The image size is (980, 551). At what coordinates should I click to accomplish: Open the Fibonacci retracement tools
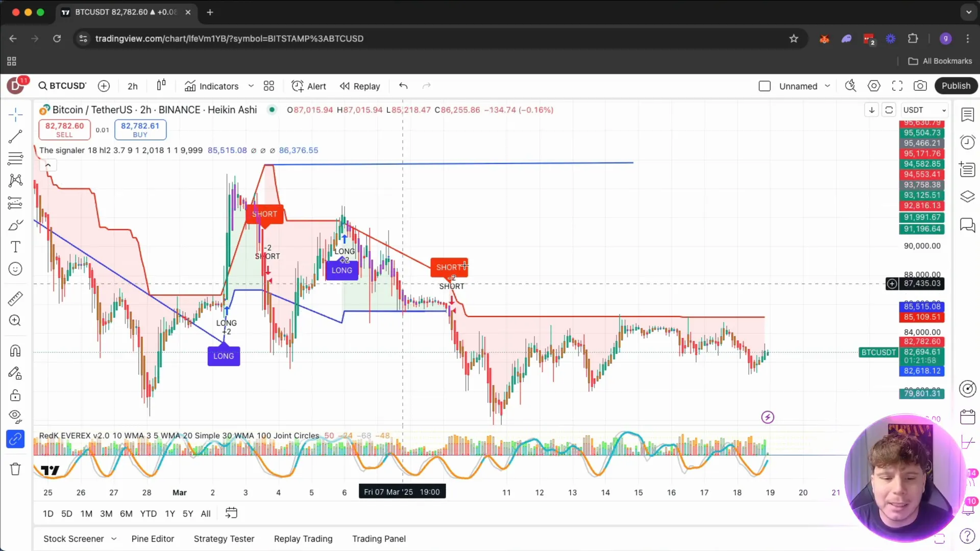15,159
